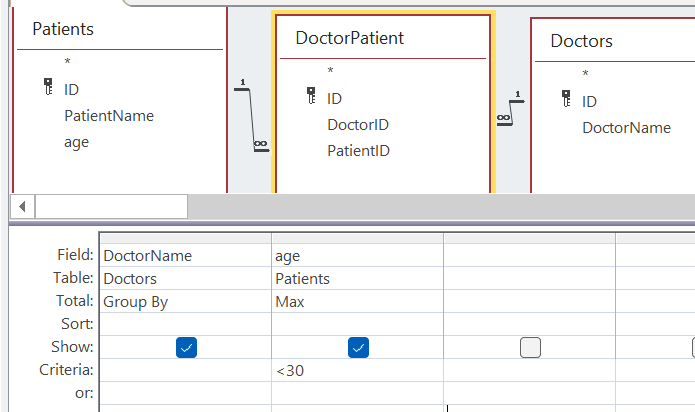Check Show box in the empty third column

(530, 347)
